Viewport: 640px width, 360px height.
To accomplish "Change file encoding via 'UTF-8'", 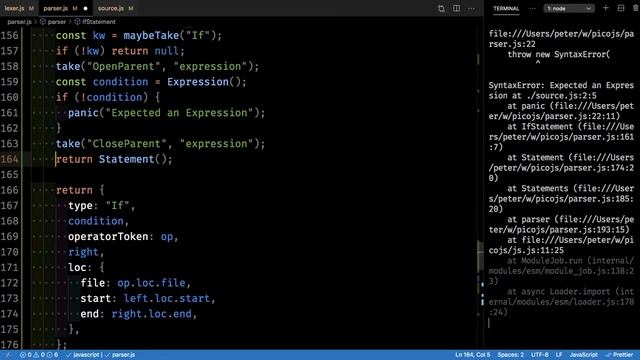I will coord(540,355).
